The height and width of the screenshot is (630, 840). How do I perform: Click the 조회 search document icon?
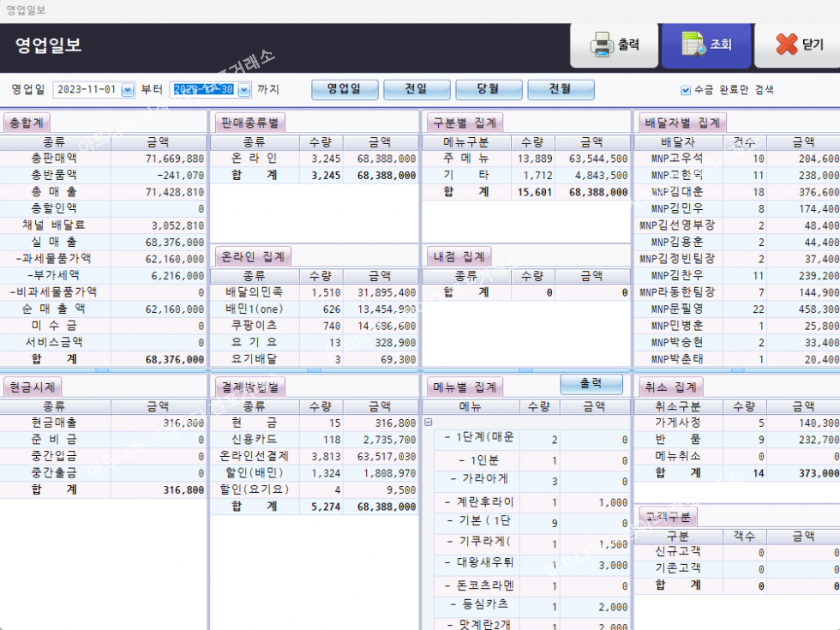[693, 45]
